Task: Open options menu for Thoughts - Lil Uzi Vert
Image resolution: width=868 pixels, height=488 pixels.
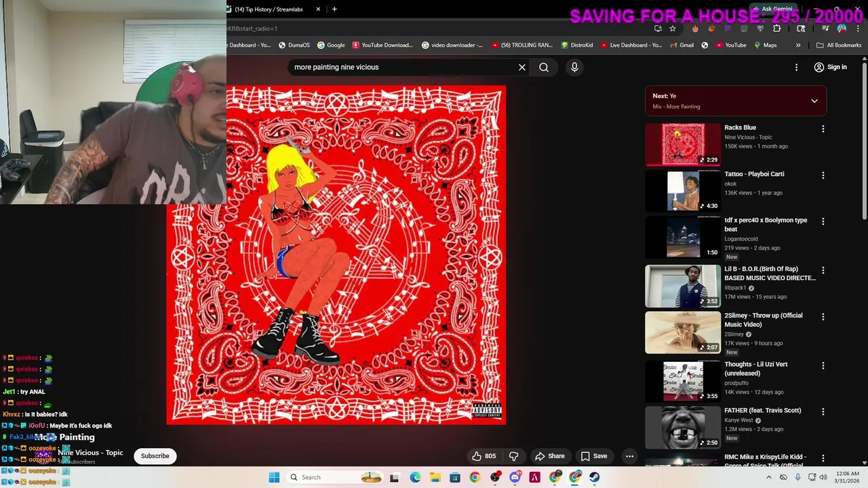Action: [823, 365]
